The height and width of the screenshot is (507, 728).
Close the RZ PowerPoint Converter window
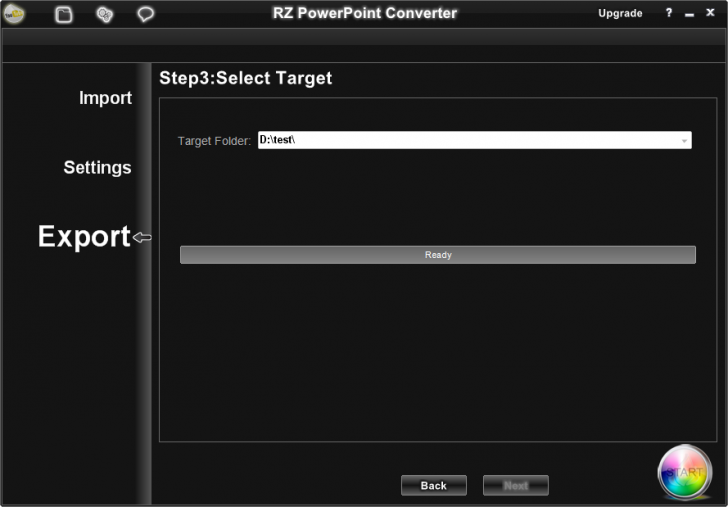[710, 13]
